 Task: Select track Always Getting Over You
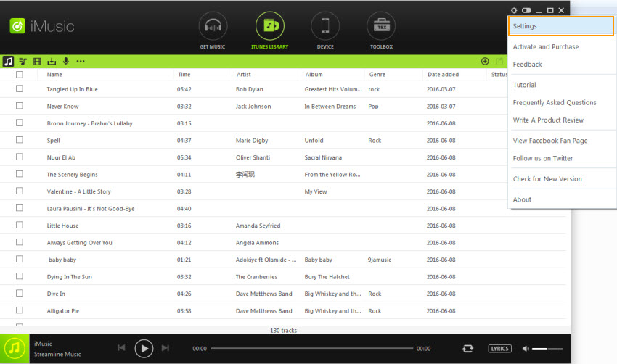tap(80, 242)
